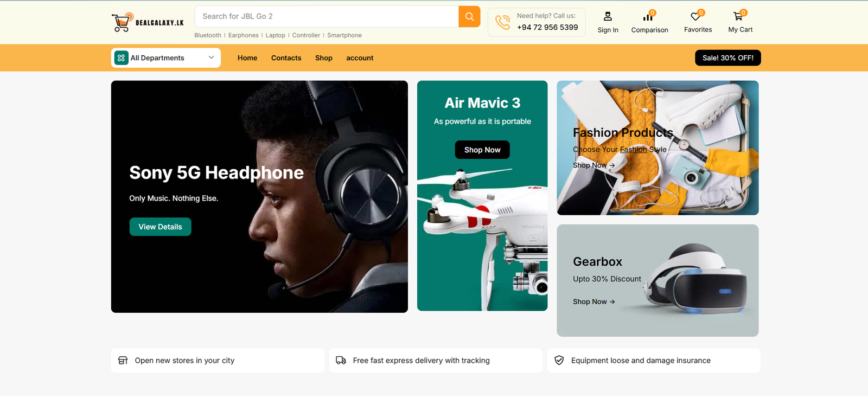The height and width of the screenshot is (398, 868).
Task: Focus the Search for JBL Go 2 field
Action: 327,17
